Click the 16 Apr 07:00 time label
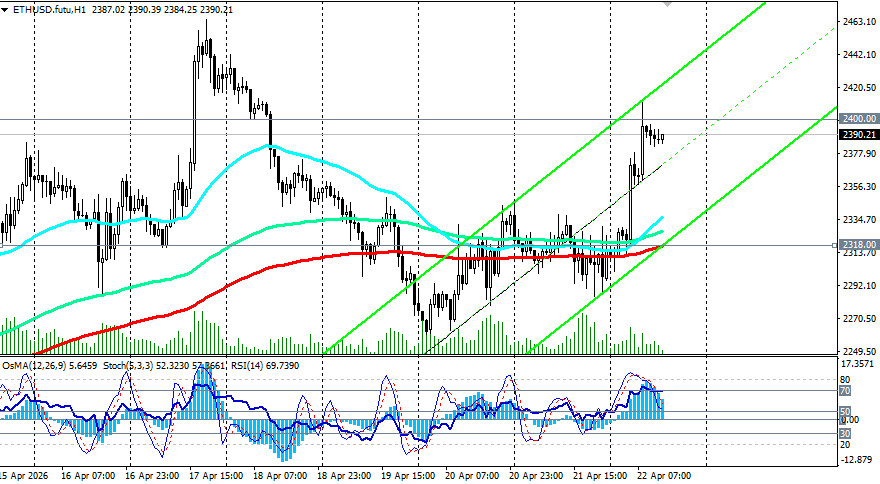 point(88,476)
